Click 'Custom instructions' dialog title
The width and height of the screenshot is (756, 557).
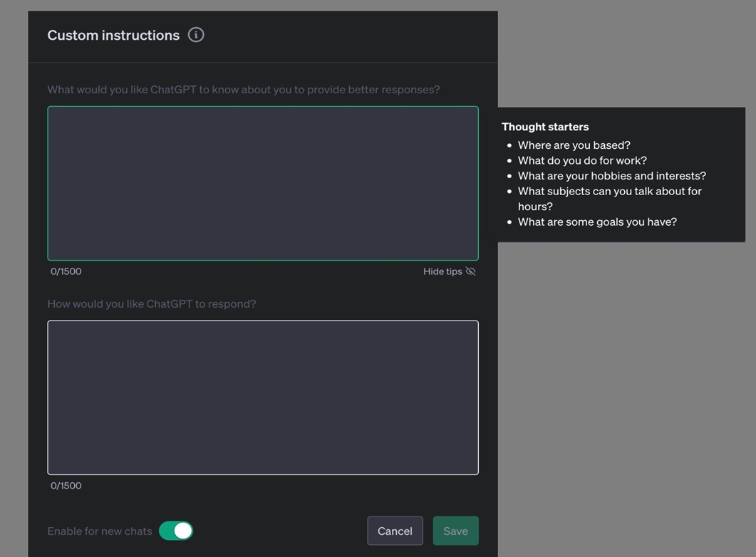click(113, 35)
